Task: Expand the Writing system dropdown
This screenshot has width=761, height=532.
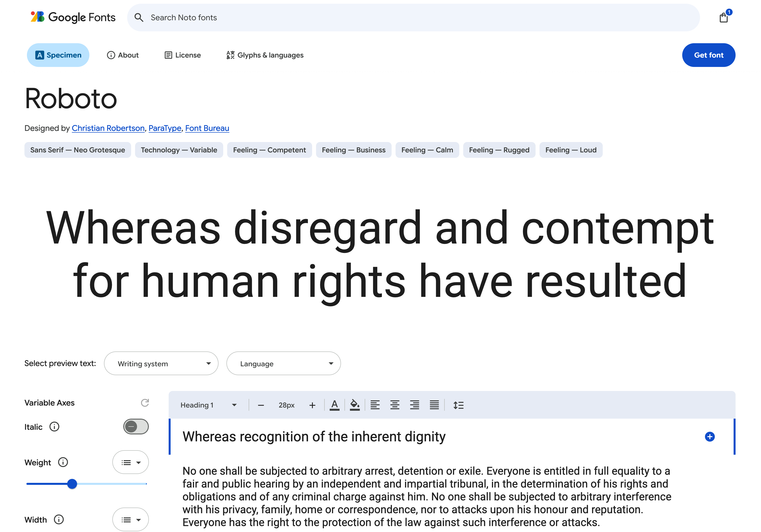Action: click(x=161, y=364)
